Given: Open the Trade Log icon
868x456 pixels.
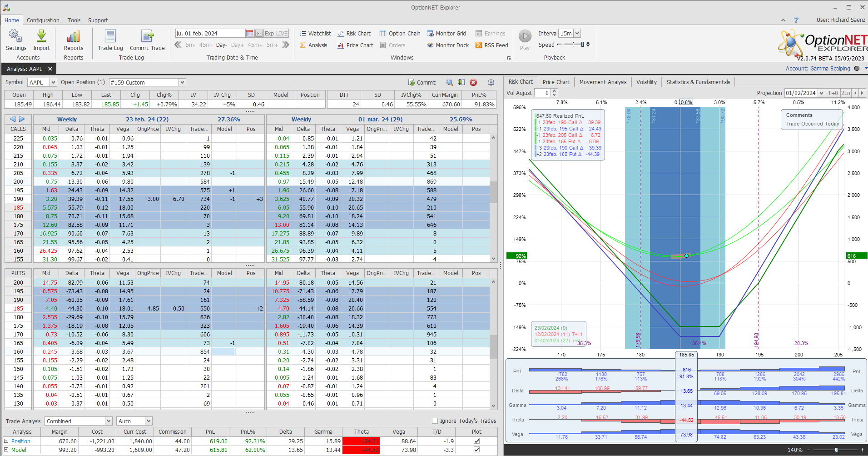Looking at the screenshot, I should 110,36.
